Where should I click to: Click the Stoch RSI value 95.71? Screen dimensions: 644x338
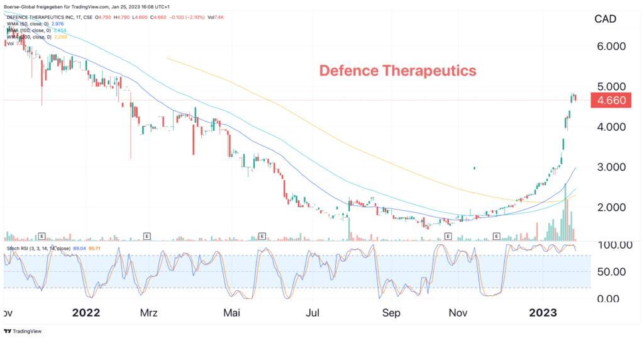coord(94,249)
